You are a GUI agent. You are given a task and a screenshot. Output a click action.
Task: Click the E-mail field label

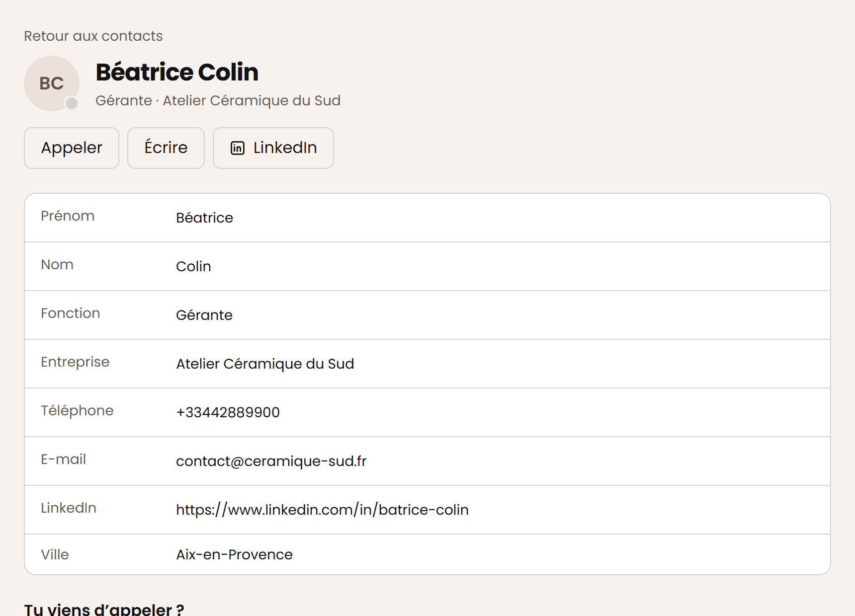coord(63,459)
